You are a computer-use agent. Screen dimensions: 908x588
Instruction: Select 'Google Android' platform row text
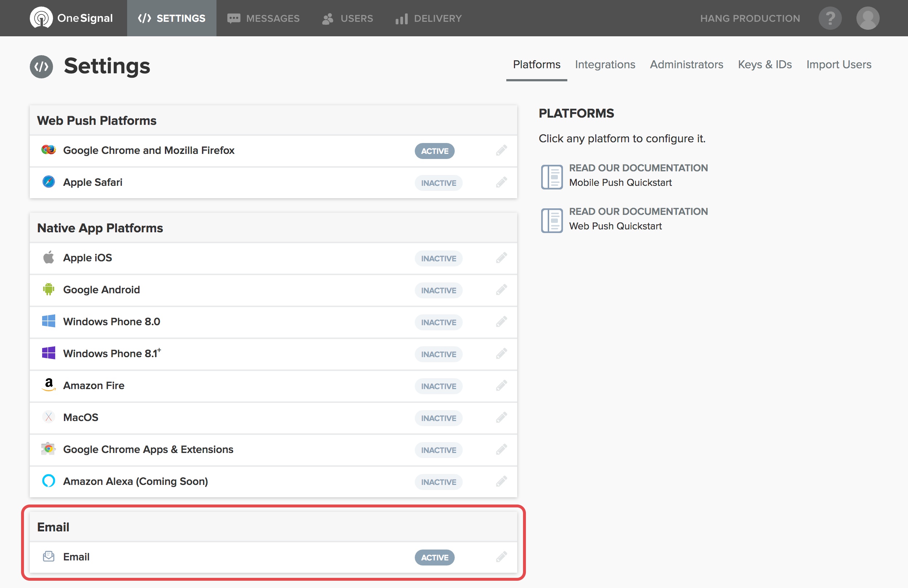tap(101, 290)
